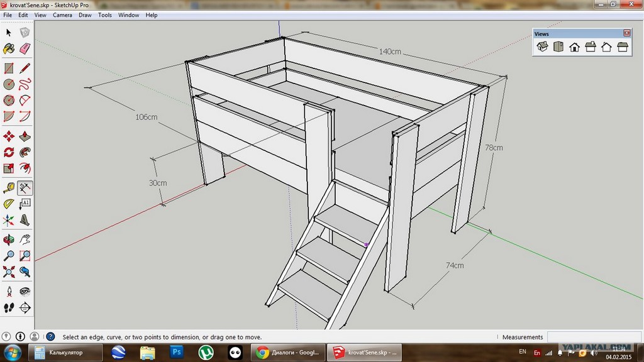Open the status bar help question icon
644x362 pixels.
50,337
